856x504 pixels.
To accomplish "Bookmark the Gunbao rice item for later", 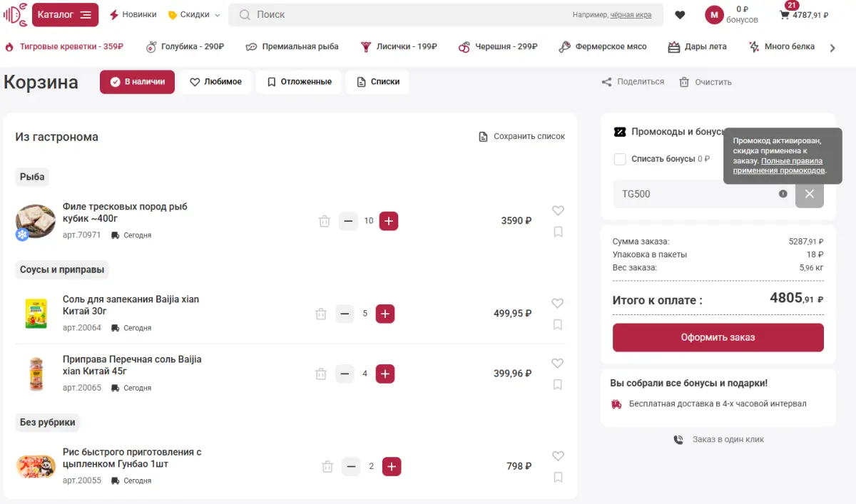I will [558, 477].
